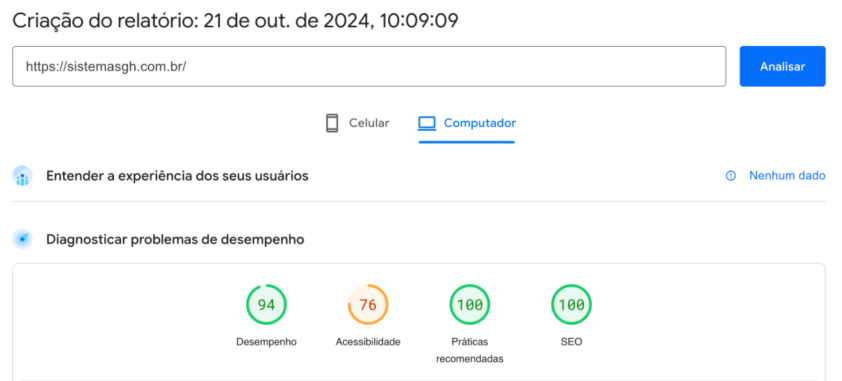Open the SEO category label
Screen dimensions: 842x381
coord(571,342)
